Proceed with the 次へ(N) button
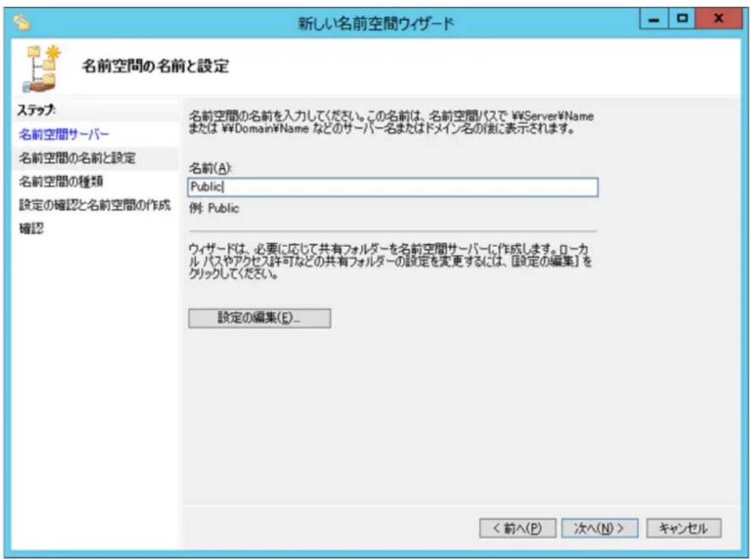This screenshot has width=750, height=560. pos(599,528)
